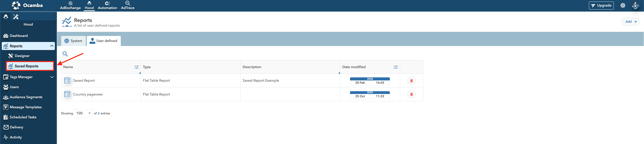Image resolution: width=644 pixels, height=144 pixels.
Task: Open the Automation top navigation item
Action: click(107, 6)
